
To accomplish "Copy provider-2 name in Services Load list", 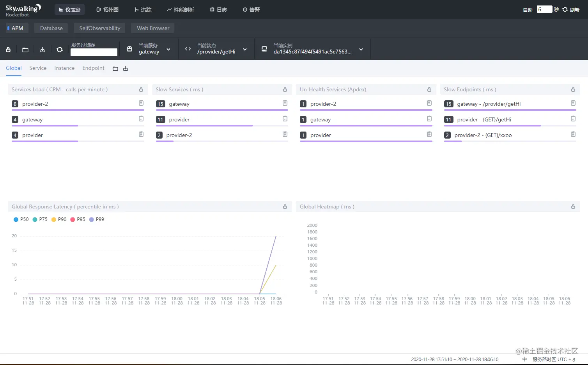I will pyautogui.click(x=141, y=103).
